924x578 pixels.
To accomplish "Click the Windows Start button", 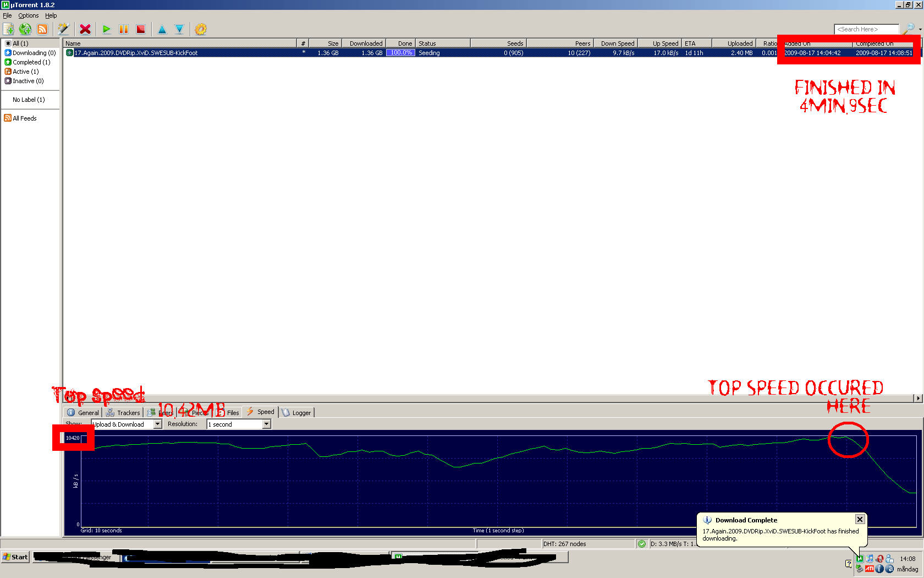I will click(x=15, y=557).
